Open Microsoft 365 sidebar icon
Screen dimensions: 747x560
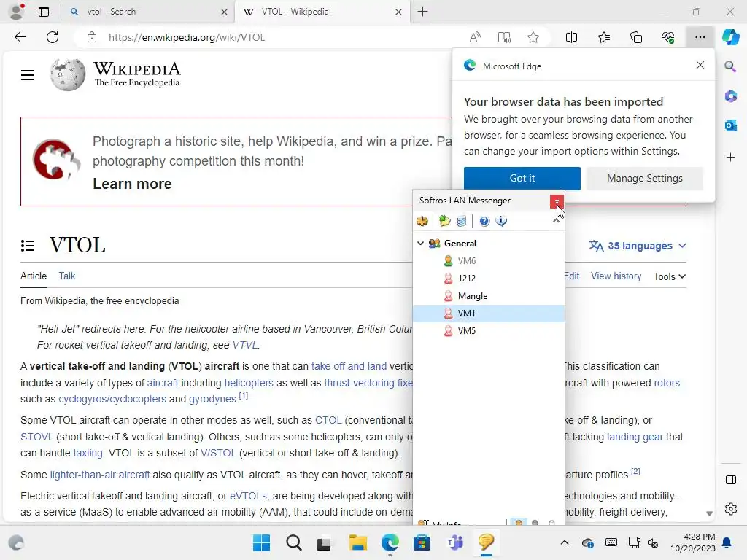click(730, 96)
